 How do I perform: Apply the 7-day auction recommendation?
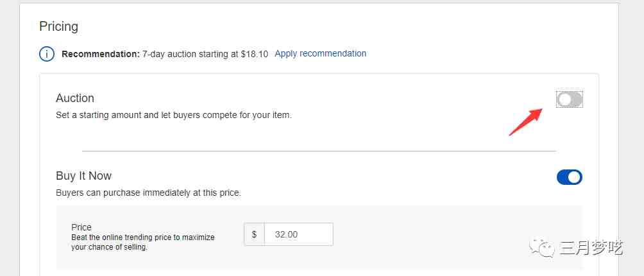[320, 53]
